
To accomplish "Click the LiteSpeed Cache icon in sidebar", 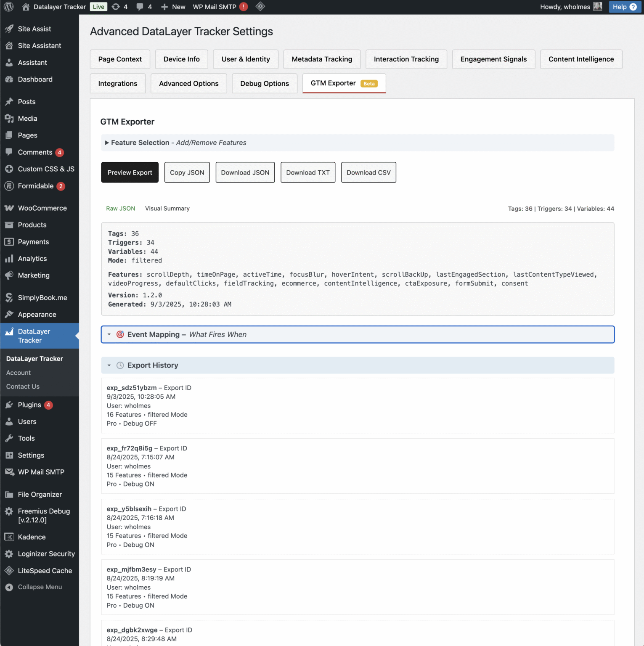I will [9, 570].
